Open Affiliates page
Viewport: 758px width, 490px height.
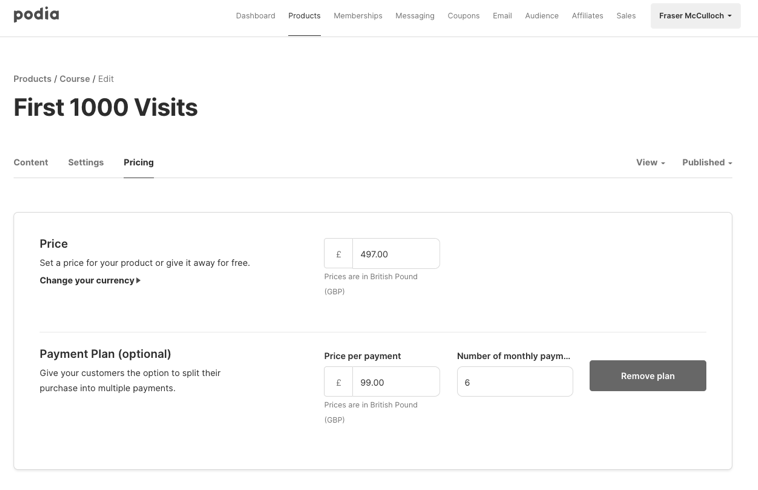pyautogui.click(x=587, y=16)
